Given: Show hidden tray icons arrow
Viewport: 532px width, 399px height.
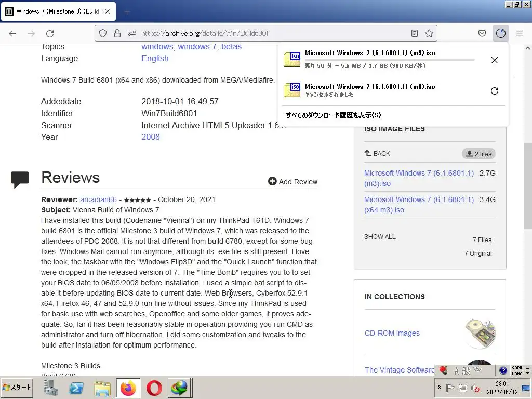Looking at the screenshot, I should point(440,387).
